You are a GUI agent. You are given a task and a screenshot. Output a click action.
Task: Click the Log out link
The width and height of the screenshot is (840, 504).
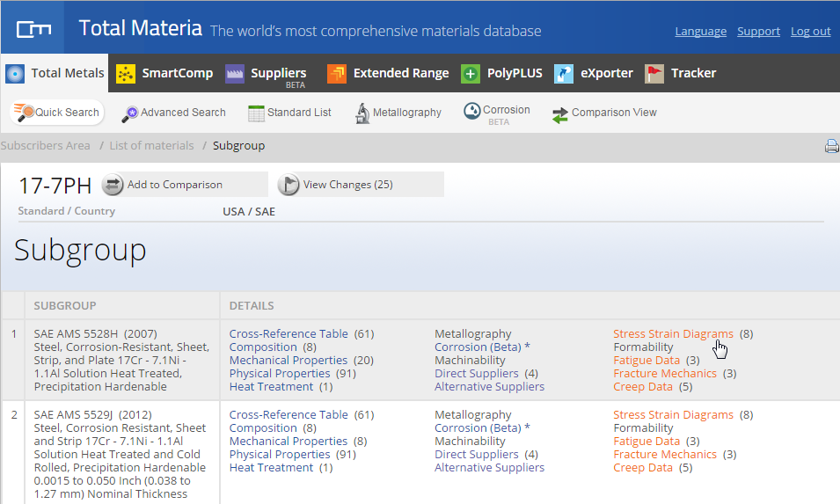811,32
